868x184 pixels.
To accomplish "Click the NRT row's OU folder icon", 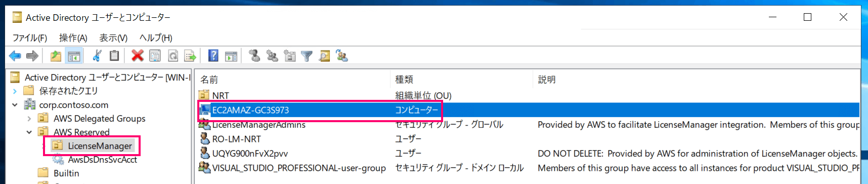I will (204, 95).
